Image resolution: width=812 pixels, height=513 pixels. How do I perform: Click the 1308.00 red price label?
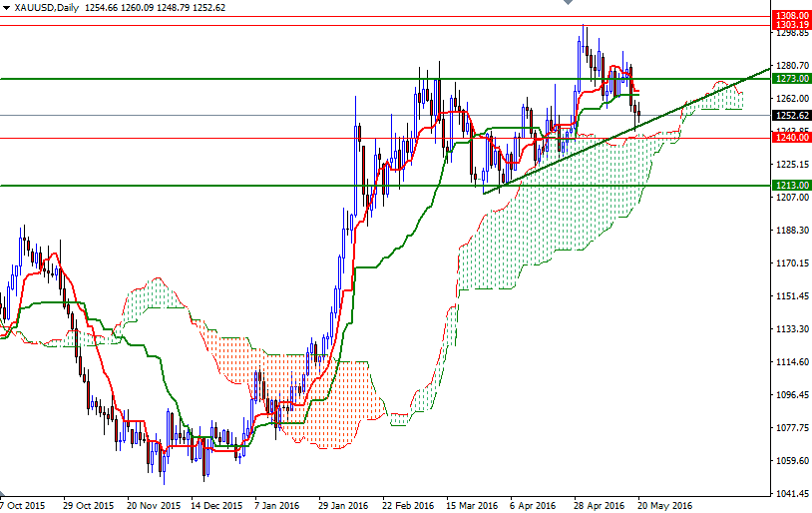point(791,16)
